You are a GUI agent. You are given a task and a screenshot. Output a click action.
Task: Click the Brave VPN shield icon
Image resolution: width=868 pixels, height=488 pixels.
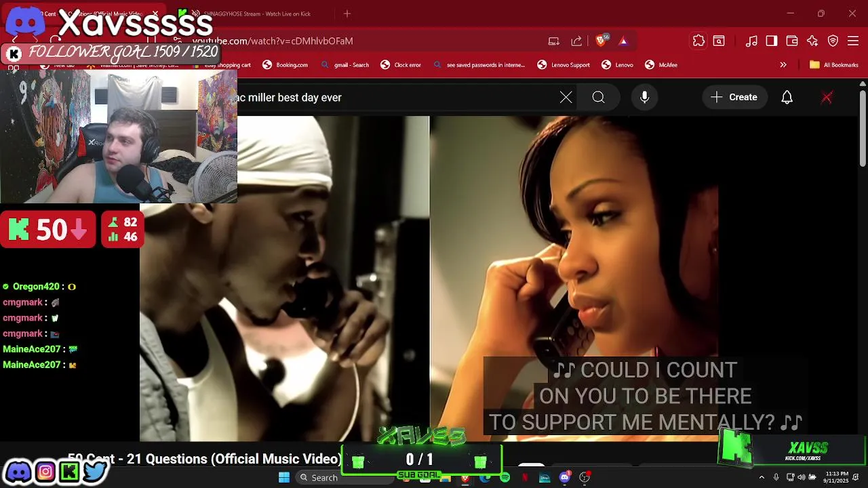833,41
